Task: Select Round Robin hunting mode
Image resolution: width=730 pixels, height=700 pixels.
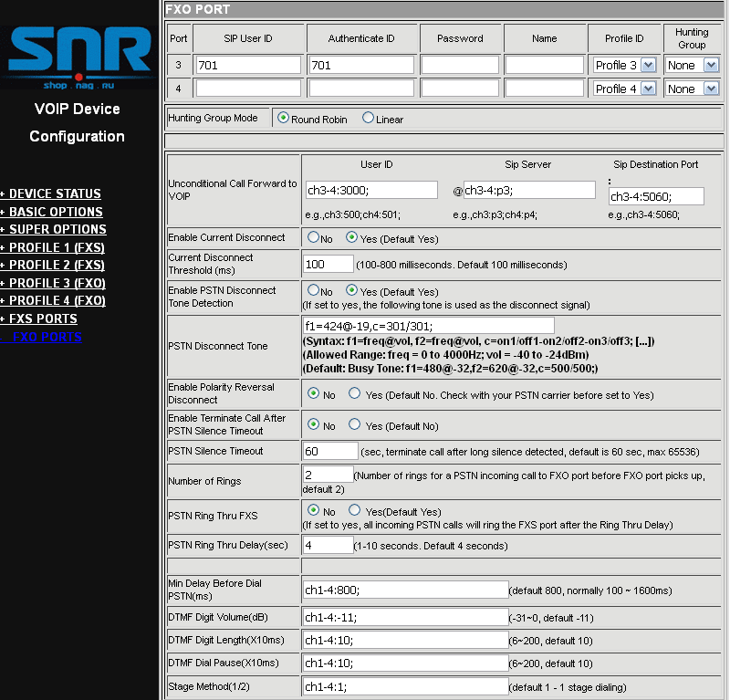Action: [x=283, y=118]
